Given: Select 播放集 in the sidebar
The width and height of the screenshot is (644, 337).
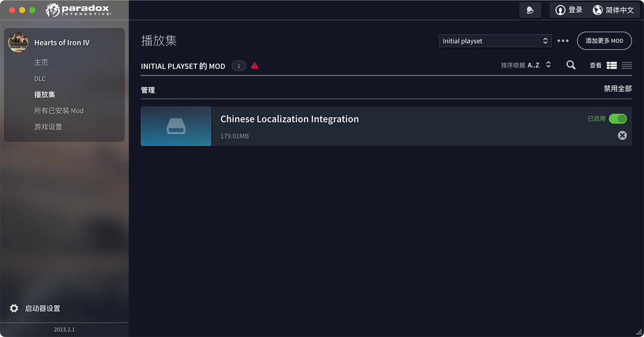Looking at the screenshot, I should click(45, 94).
